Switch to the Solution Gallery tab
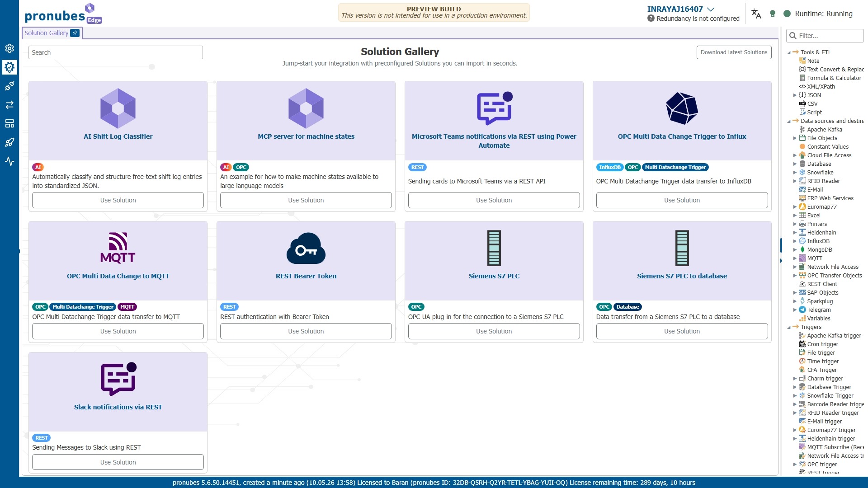This screenshot has height=488, width=868. pyautogui.click(x=46, y=33)
